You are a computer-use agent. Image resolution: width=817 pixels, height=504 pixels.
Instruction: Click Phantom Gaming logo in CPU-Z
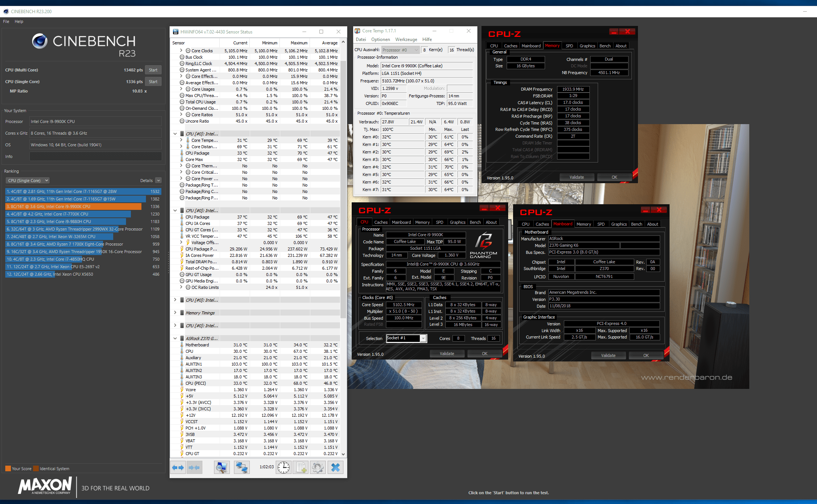[483, 245]
